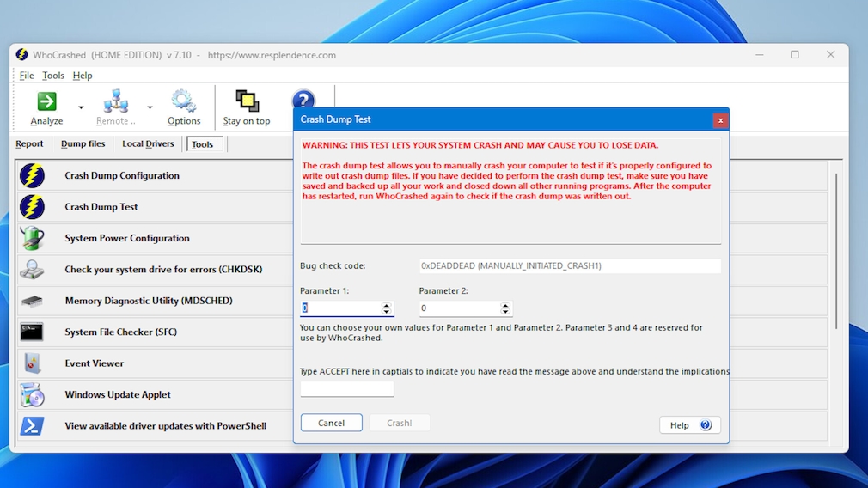Run System File Checker console icon
Image resolution: width=868 pixels, height=488 pixels.
(x=32, y=332)
